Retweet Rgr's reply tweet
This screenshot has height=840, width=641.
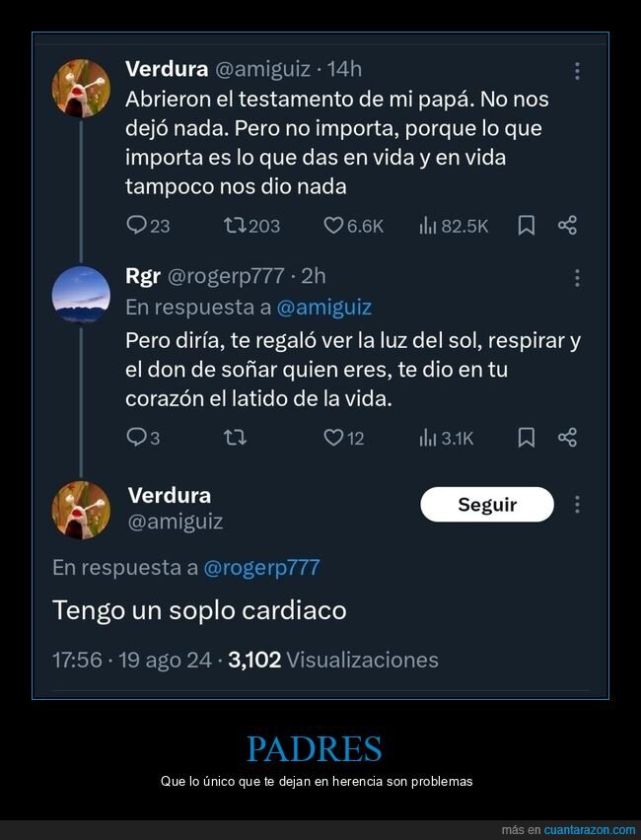[x=236, y=438]
